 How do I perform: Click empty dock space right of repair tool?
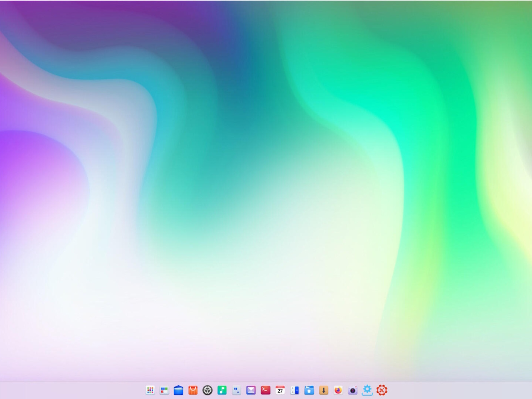pyautogui.click(x=457, y=390)
